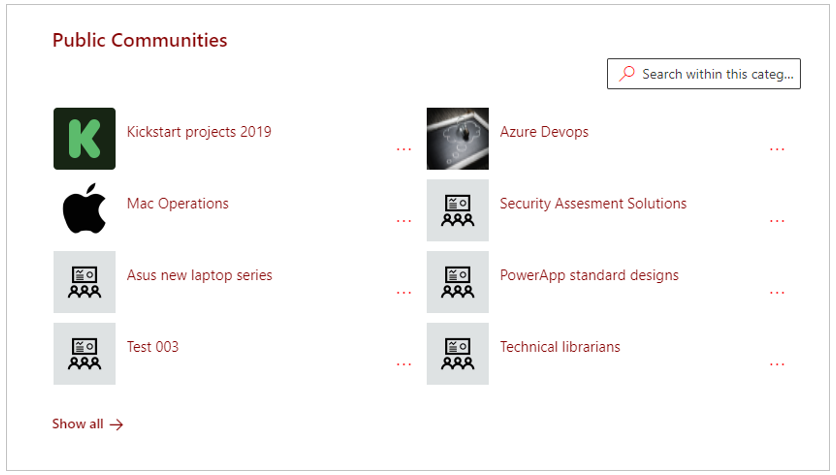
Task: Click the Show all link
Action: (x=87, y=424)
